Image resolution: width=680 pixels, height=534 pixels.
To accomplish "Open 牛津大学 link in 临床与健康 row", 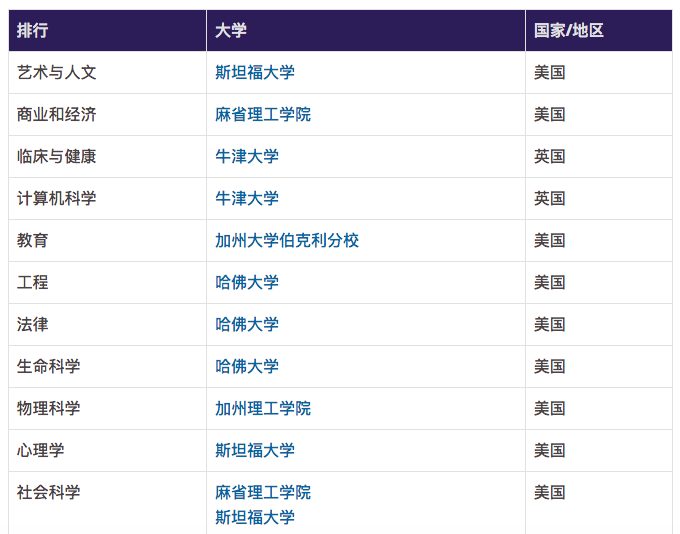I will 247,157.
